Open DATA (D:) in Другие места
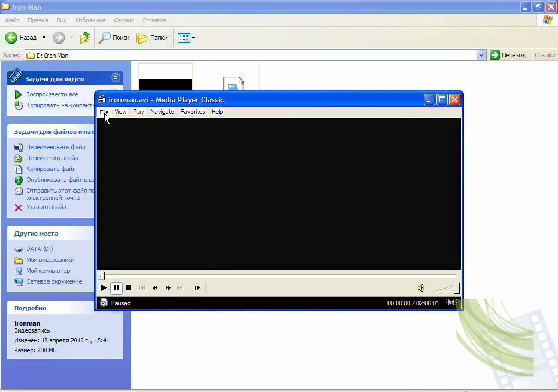This screenshot has width=558, height=392. (39, 249)
